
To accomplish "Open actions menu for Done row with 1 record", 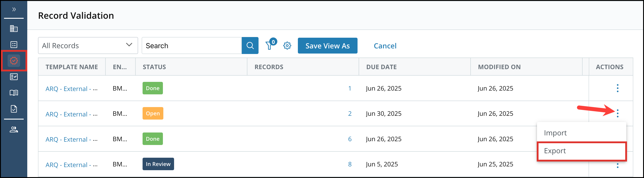I will pos(617,88).
